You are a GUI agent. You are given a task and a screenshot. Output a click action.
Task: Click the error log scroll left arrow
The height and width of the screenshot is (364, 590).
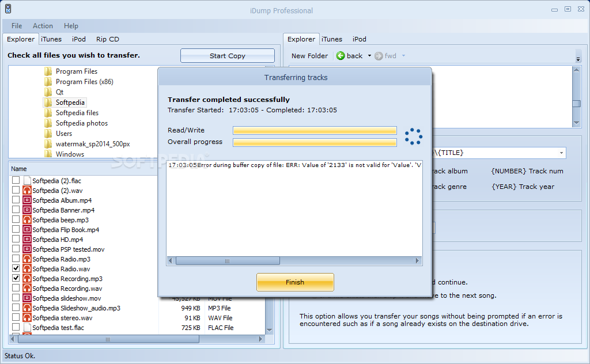click(x=171, y=260)
